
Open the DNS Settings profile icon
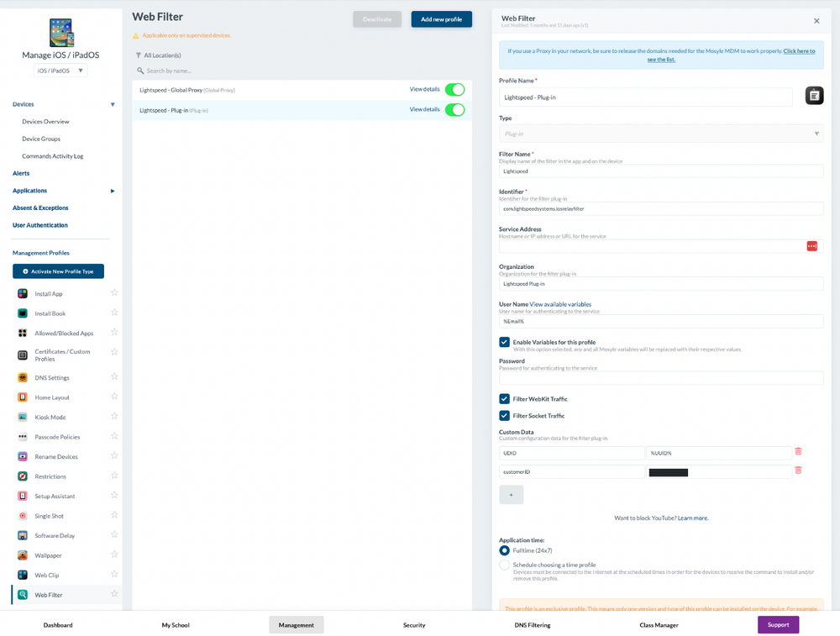(x=23, y=378)
